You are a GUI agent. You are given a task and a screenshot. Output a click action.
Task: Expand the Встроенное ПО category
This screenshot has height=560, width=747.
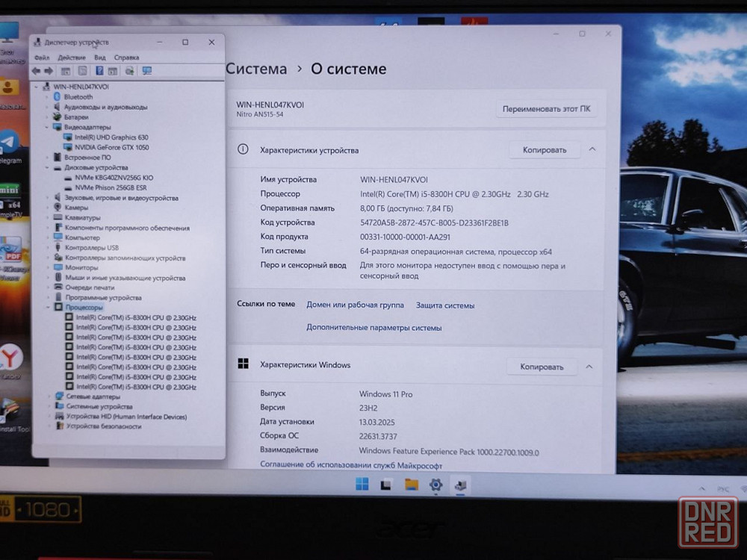47,157
